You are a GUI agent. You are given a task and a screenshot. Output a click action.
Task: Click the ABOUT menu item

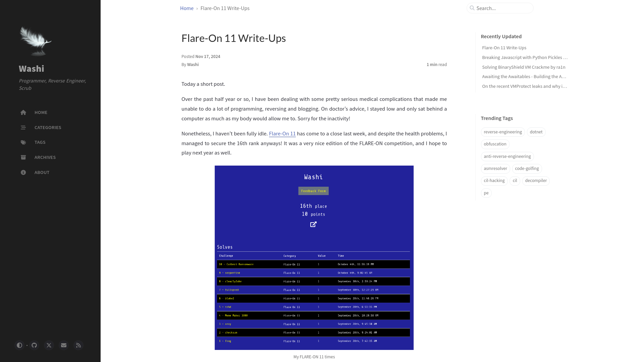(42, 172)
